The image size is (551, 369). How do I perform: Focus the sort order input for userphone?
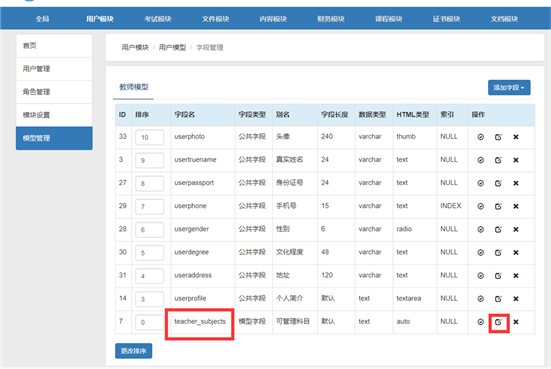(149, 207)
